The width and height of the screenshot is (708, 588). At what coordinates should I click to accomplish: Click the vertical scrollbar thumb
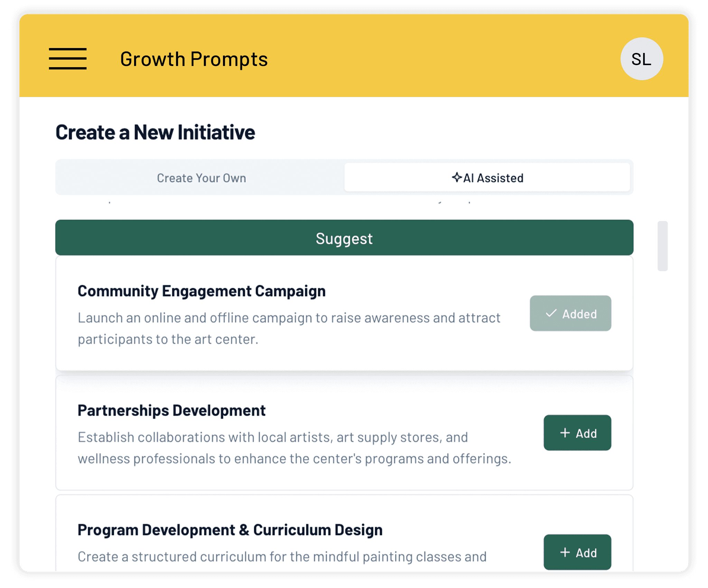662,246
